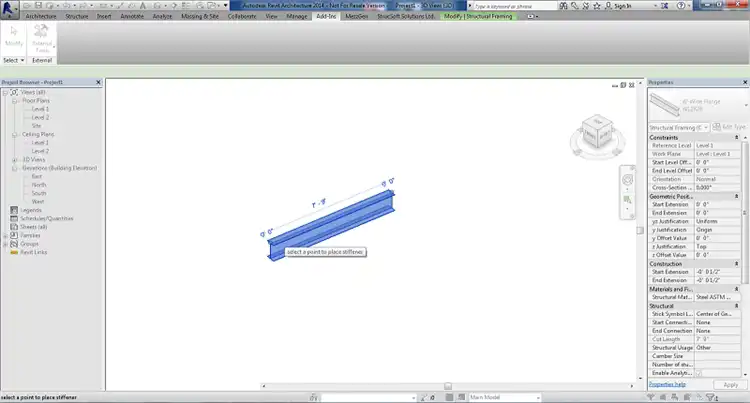
Task: Open the quick access toolbar customize arrow
Action: click(x=226, y=6)
